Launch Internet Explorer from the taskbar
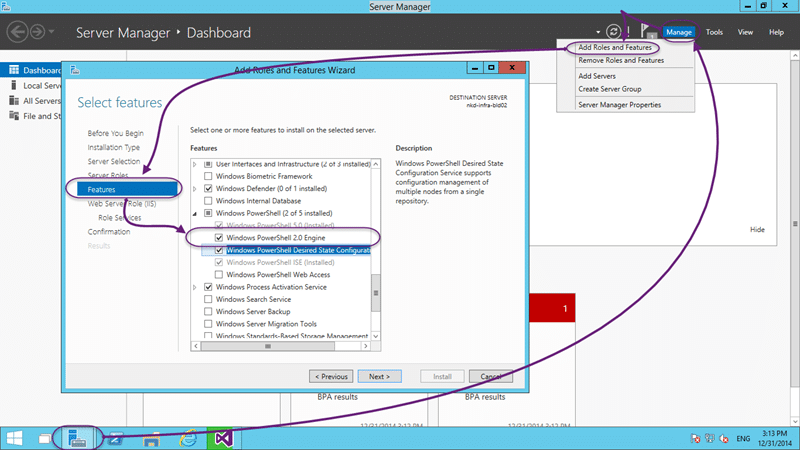 click(188, 438)
